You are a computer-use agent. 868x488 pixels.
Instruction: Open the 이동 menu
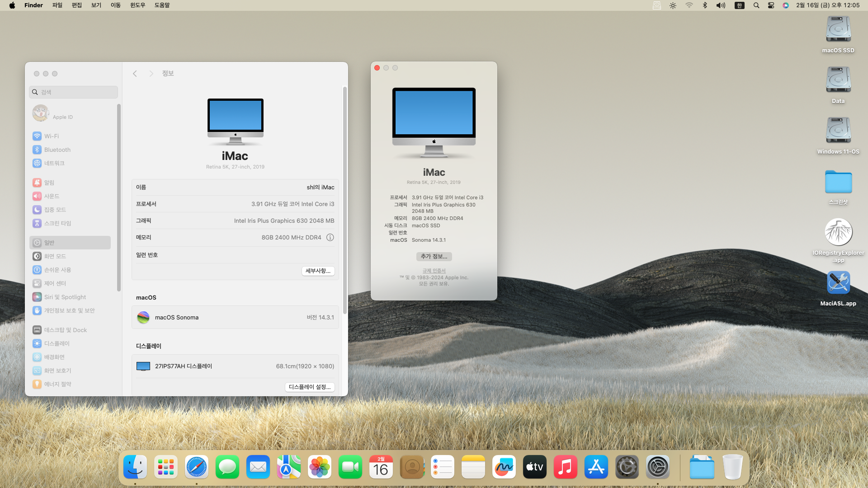116,5
